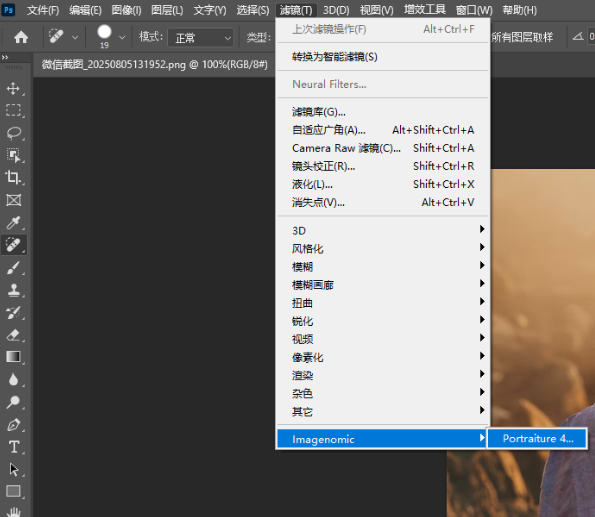Open the 文字(Y) menu

pyautogui.click(x=210, y=10)
